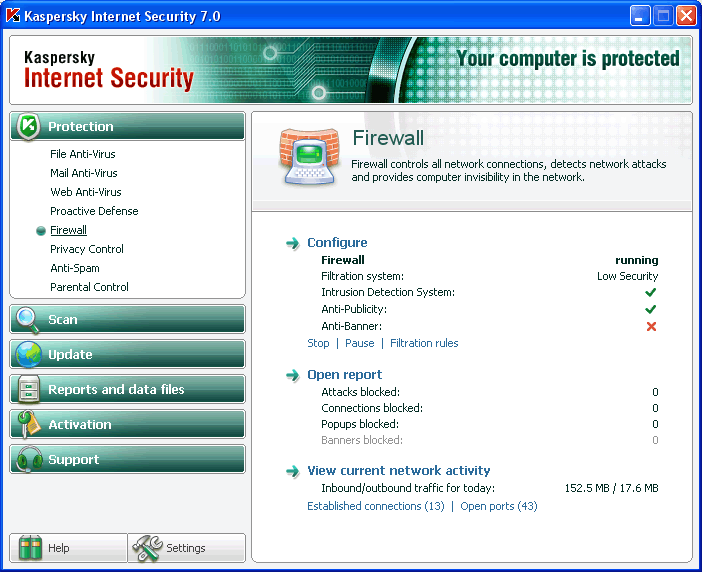Image resolution: width=704 pixels, height=575 pixels.
Task: Click arrow beside View current network activity
Action: (x=293, y=471)
